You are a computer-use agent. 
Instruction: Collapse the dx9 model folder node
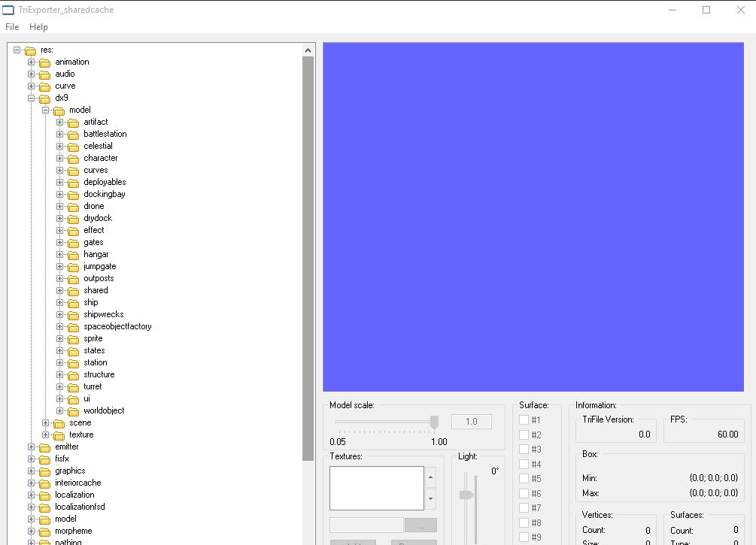pyautogui.click(x=46, y=110)
